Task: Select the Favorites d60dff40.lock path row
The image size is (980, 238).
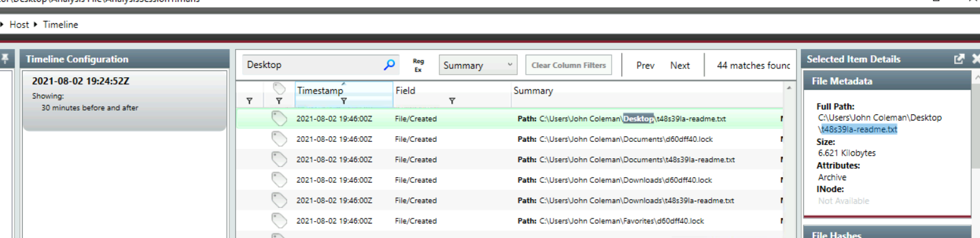Action: (x=510, y=220)
